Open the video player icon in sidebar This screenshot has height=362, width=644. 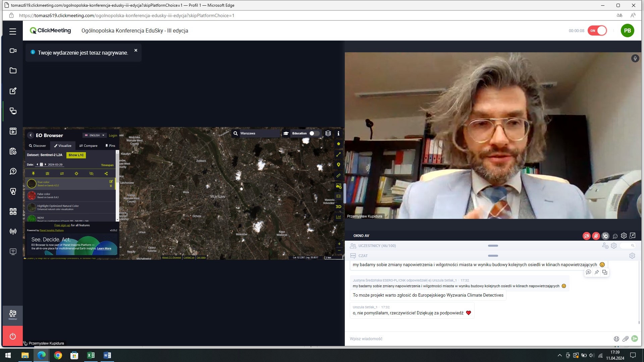click(x=13, y=131)
